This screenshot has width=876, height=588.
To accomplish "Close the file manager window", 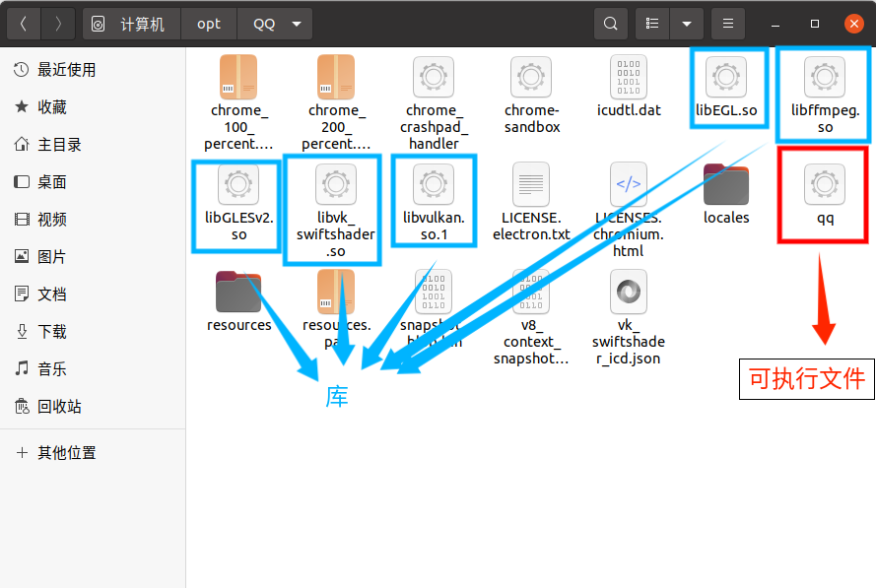I will 853,24.
